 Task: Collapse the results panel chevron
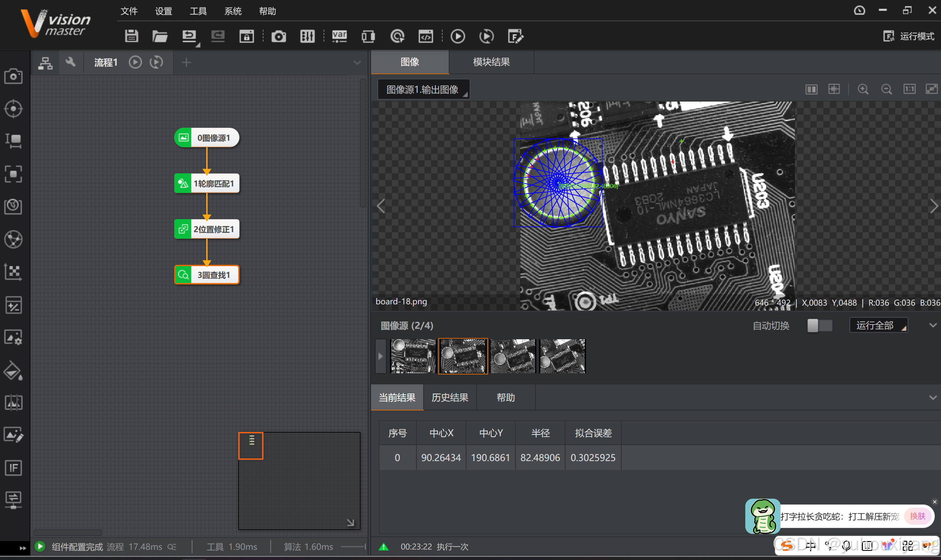click(933, 397)
